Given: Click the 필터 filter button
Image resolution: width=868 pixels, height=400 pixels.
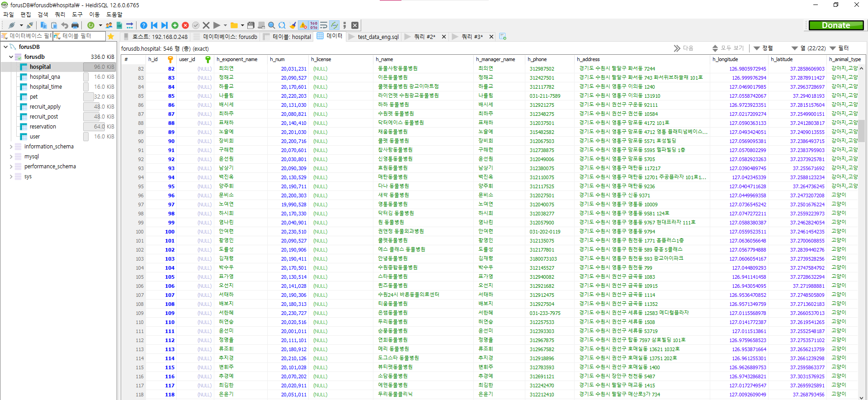Looking at the screenshot, I should [839, 48].
